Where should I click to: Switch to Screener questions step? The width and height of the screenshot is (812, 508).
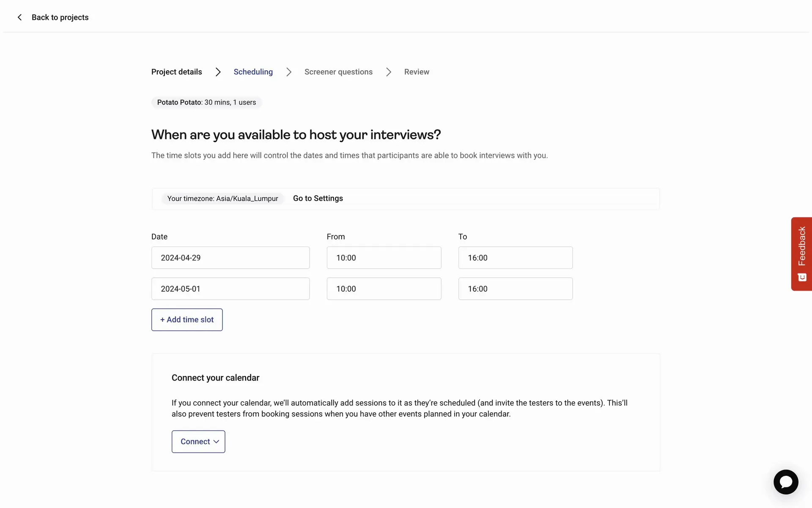point(338,72)
